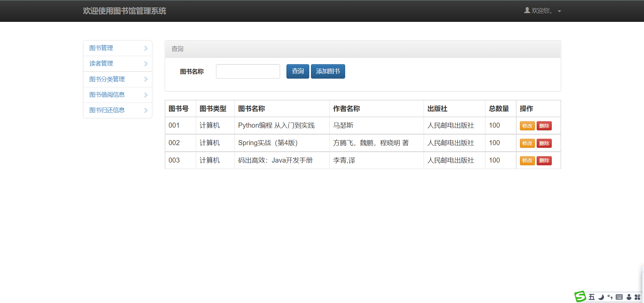Toggle the Chinese punctuation icon
The image size is (644, 303).
(x=610, y=297)
